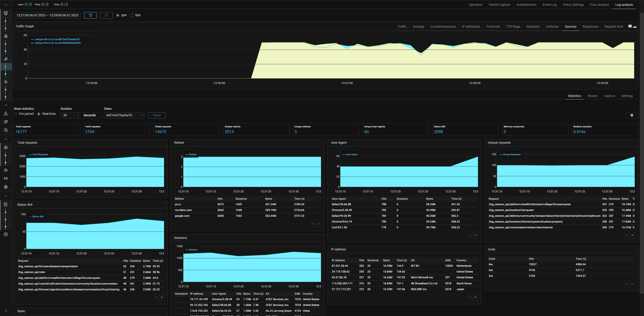Switch to the Flow analysis tab
Screen dimensions: 644x316
pos(599,5)
